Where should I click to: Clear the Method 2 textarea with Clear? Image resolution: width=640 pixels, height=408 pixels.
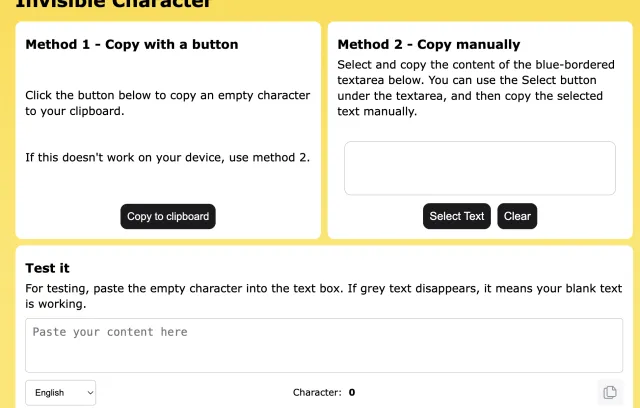[517, 216]
